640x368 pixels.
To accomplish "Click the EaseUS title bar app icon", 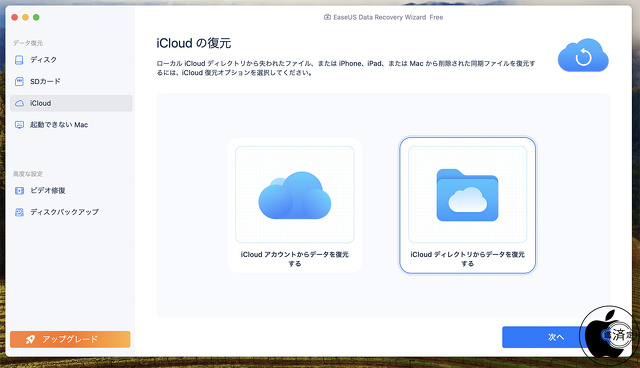I will [327, 17].
